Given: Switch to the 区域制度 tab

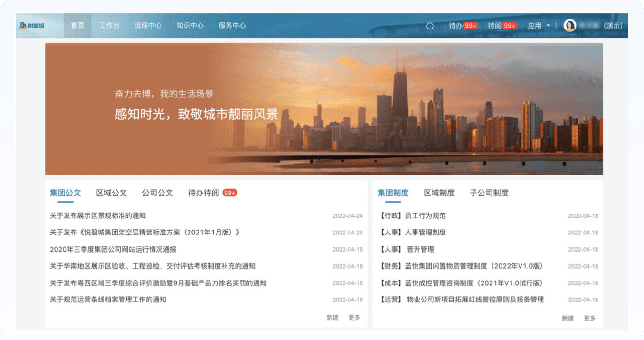Looking at the screenshot, I should pos(439,193).
